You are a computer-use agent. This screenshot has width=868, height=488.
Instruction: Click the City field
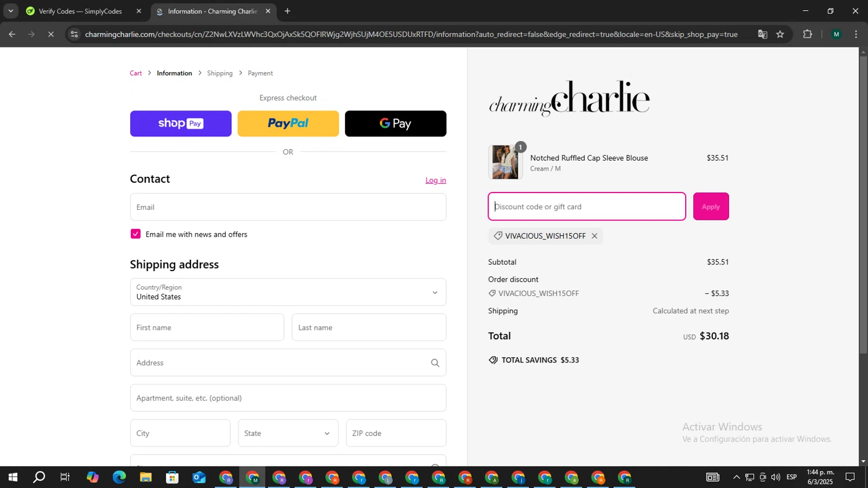(x=180, y=433)
